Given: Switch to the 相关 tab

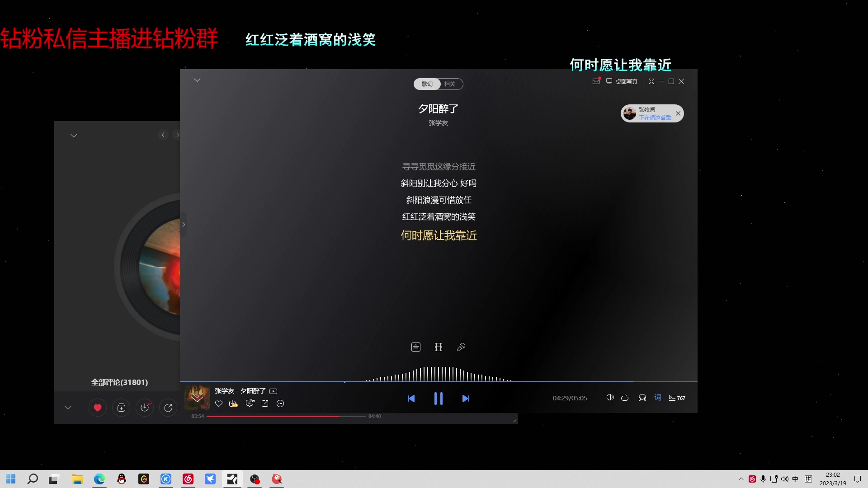Looking at the screenshot, I should pos(449,84).
